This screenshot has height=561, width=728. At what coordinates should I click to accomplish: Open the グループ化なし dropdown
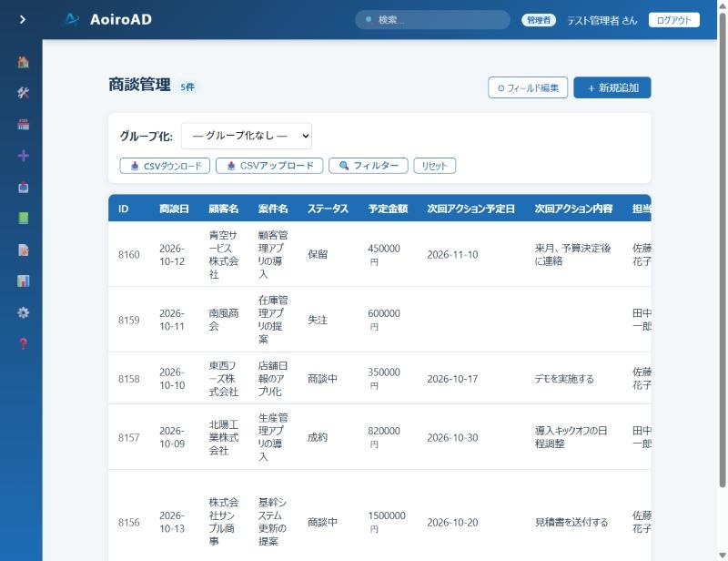click(247, 136)
